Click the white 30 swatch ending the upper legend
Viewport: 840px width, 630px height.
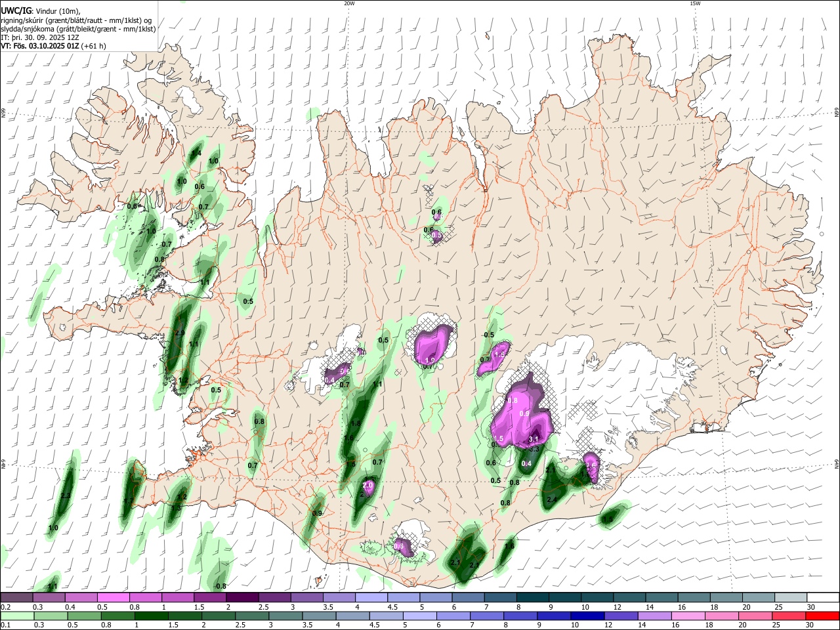(x=822, y=597)
